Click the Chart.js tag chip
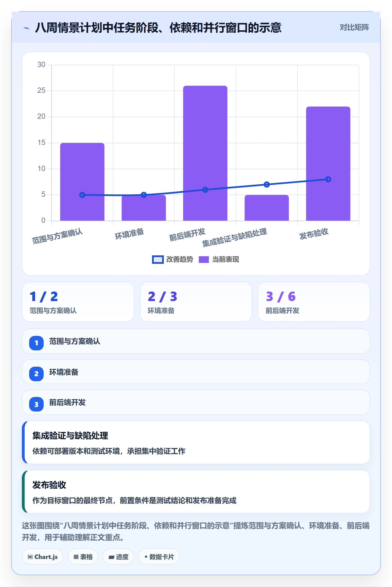Screen dimensions: 392x587 [43, 557]
